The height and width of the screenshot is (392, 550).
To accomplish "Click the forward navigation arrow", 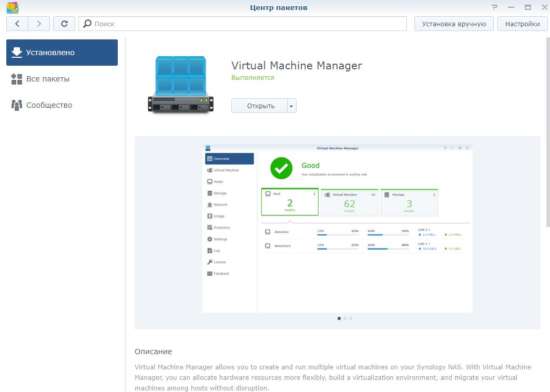I will pos(39,24).
